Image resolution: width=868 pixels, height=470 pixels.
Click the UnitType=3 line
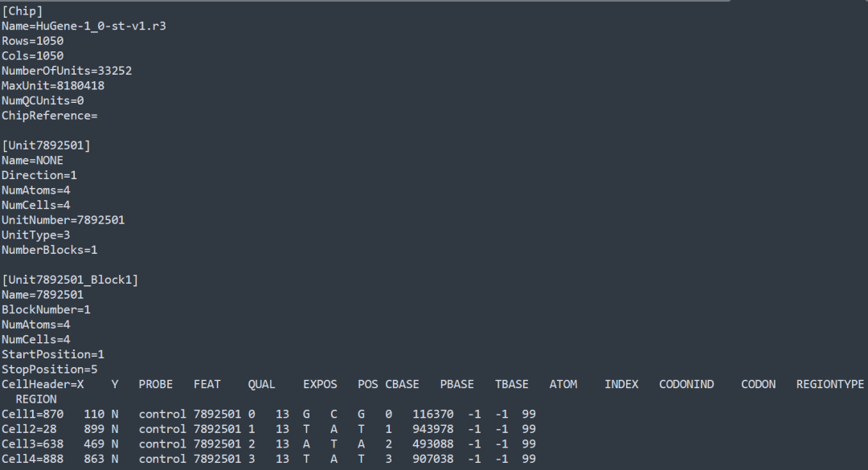click(x=36, y=235)
